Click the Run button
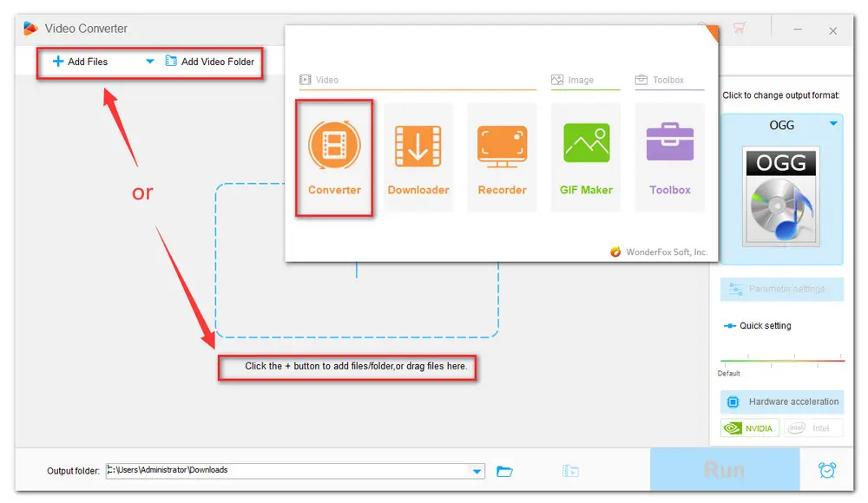 point(725,470)
